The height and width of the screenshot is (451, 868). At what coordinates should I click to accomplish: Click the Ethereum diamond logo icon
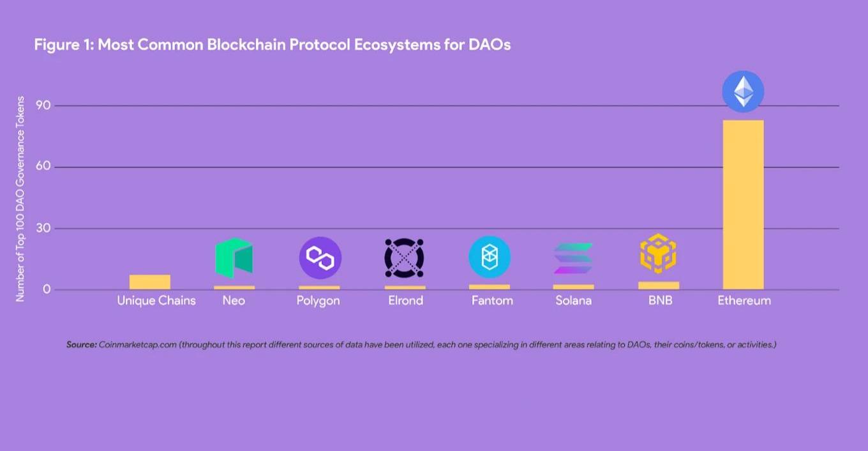(743, 92)
